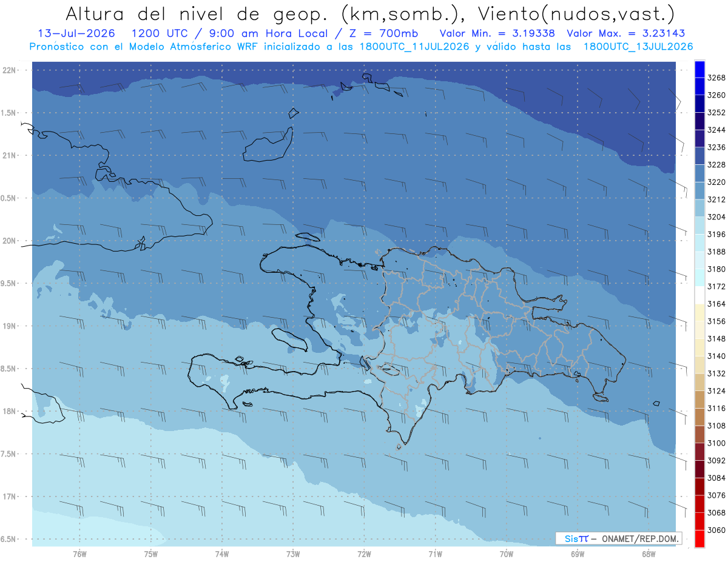Click the 3180 legend value
The width and height of the screenshot is (728, 562).
(716, 269)
